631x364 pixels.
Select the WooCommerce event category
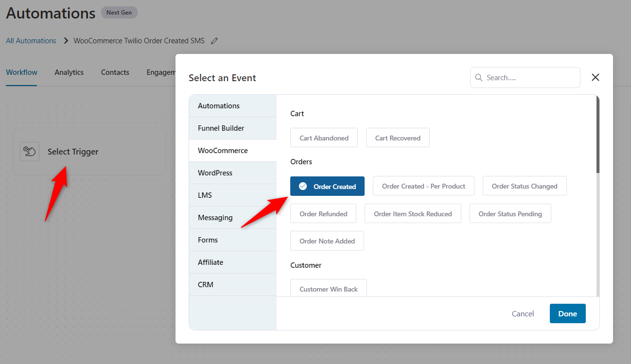click(233, 151)
